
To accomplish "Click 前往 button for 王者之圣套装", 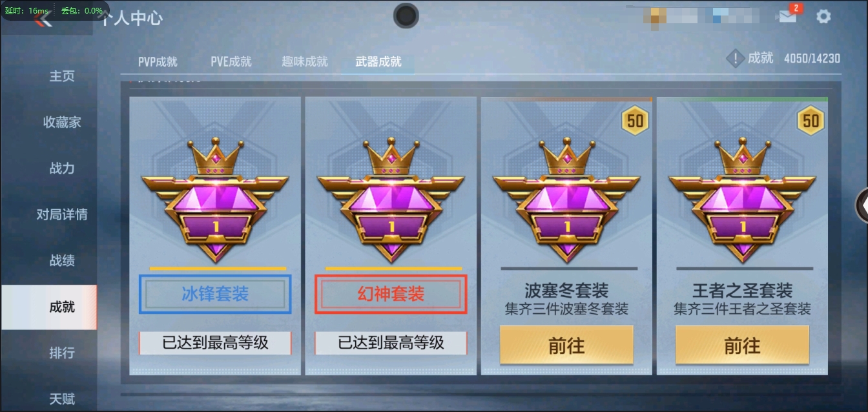I will click(x=742, y=345).
